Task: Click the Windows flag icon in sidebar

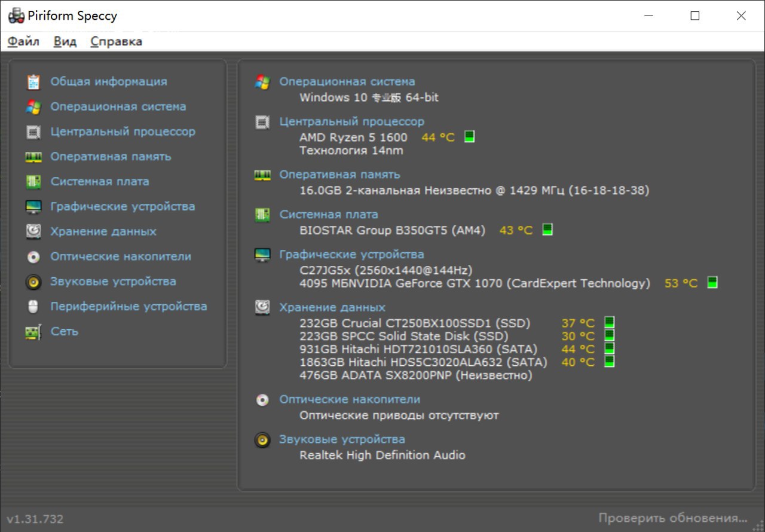Action: coord(33,107)
